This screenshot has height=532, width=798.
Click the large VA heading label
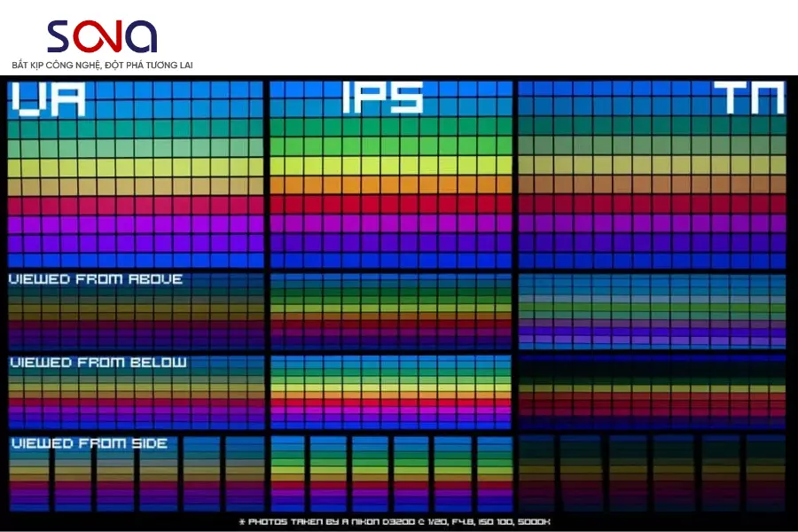(x=49, y=98)
